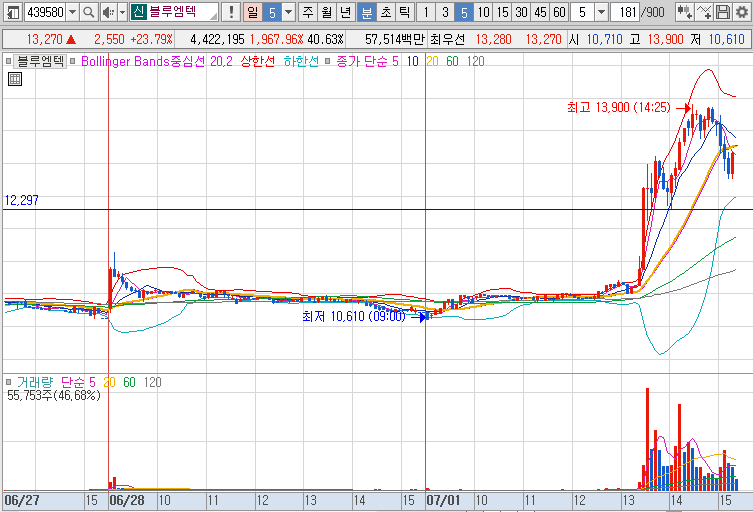Image resolution: width=753 pixels, height=512 pixels.
Task: Select the 3-minute interval tab
Action: tap(445, 12)
